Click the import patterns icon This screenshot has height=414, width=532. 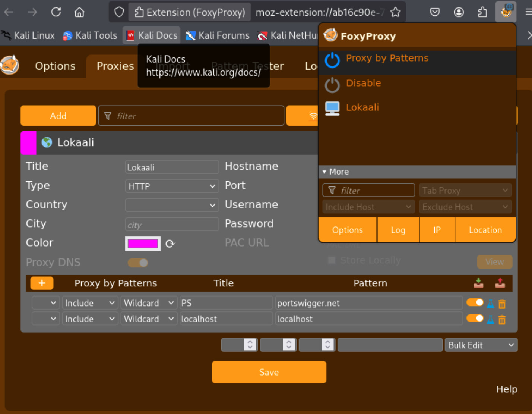pos(478,283)
